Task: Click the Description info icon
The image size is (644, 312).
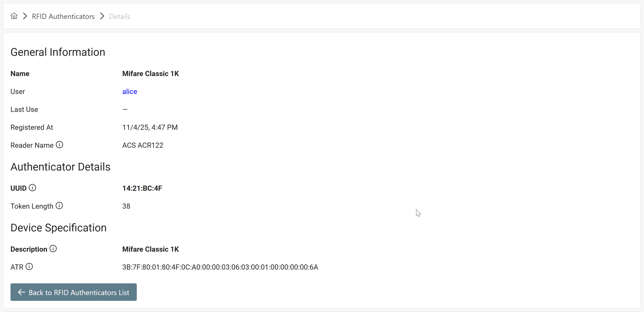Action: point(53,249)
